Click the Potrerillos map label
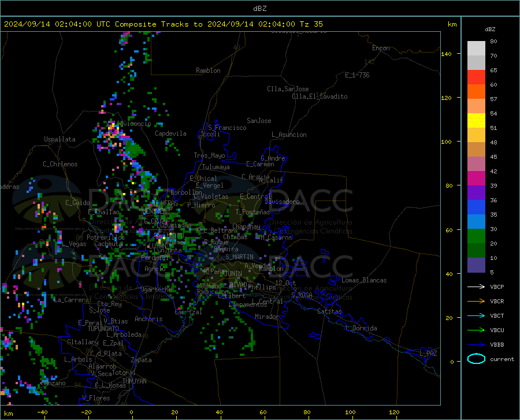This screenshot has width=520, height=420. click(x=106, y=237)
